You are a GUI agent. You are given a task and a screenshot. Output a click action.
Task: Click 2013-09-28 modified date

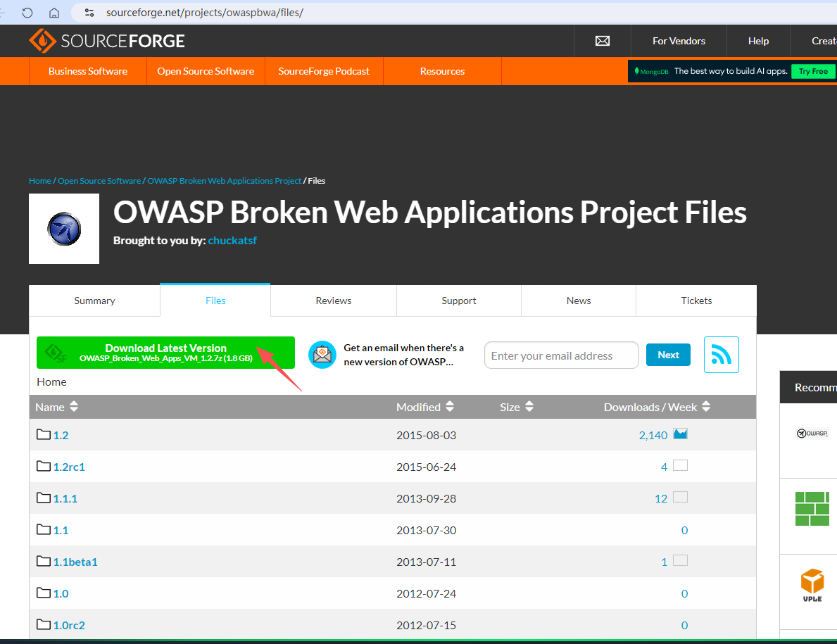click(x=426, y=499)
